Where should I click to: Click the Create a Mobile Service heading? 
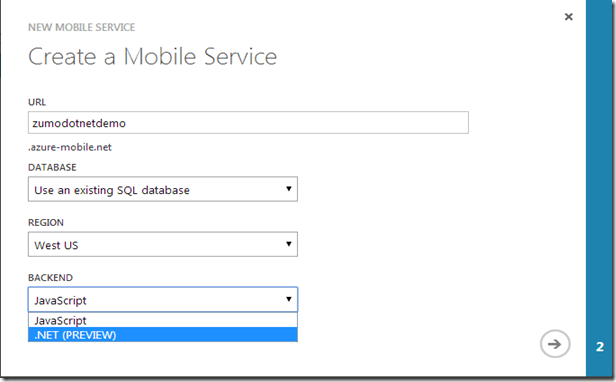(x=152, y=57)
